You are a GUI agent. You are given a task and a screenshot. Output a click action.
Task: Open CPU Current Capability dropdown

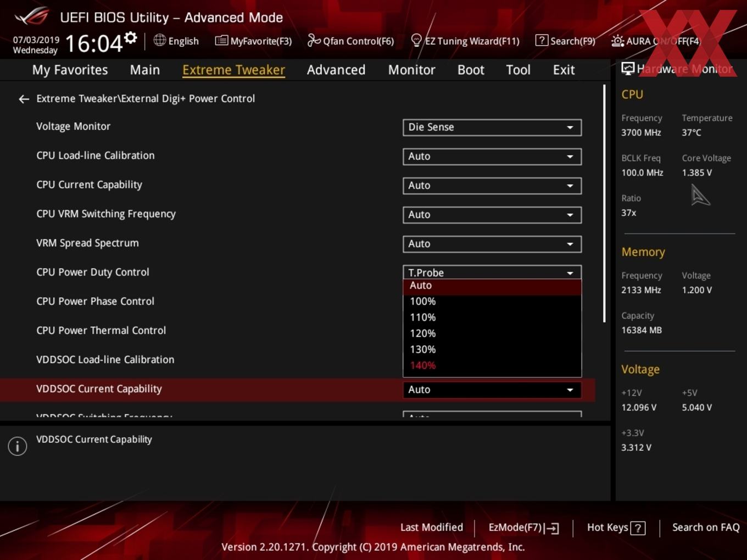tap(492, 186)
